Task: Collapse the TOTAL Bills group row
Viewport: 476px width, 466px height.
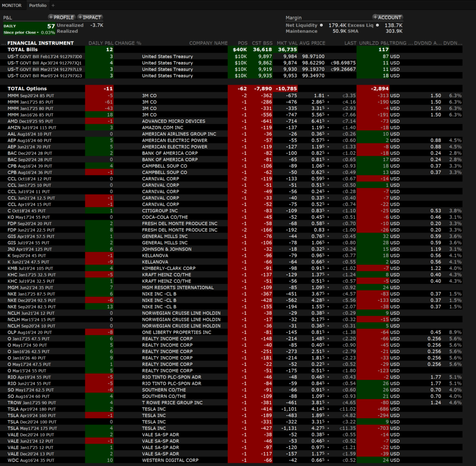Action: [x=22, y=49]
